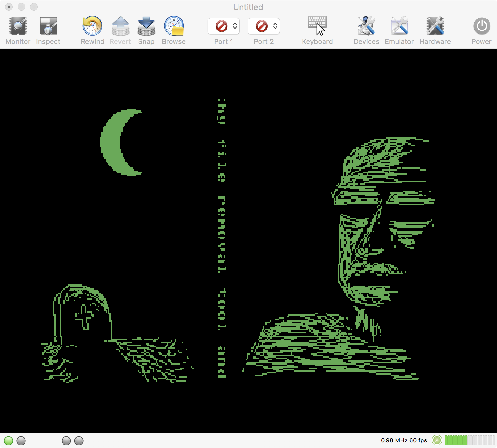This screenshot has width=497, height=448.
Task: Close the Untitled window
Action: [x=9, y=7]
